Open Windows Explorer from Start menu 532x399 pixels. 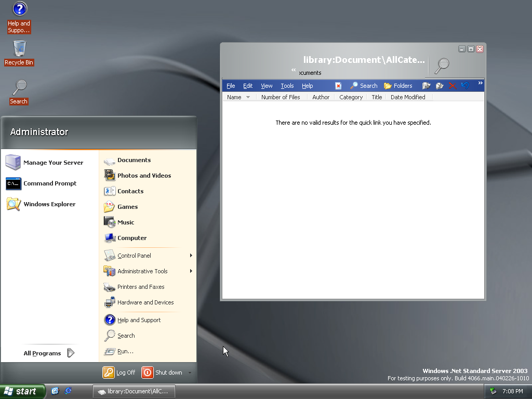tap(41, 204)
